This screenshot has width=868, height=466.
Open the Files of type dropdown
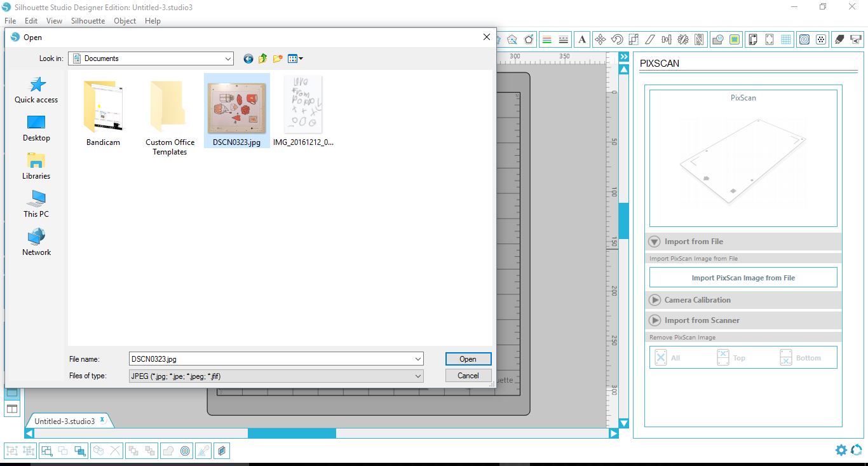[x=417, y=376]
